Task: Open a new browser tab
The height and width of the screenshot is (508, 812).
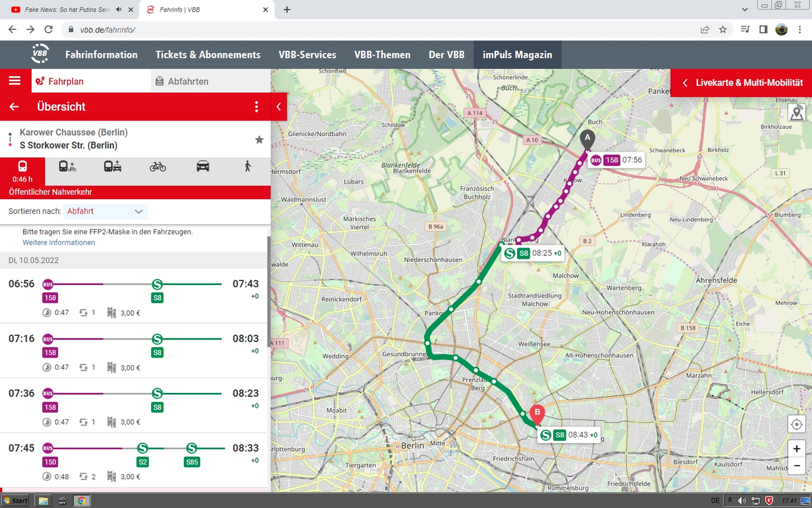Action: click(x=287, y=9)
